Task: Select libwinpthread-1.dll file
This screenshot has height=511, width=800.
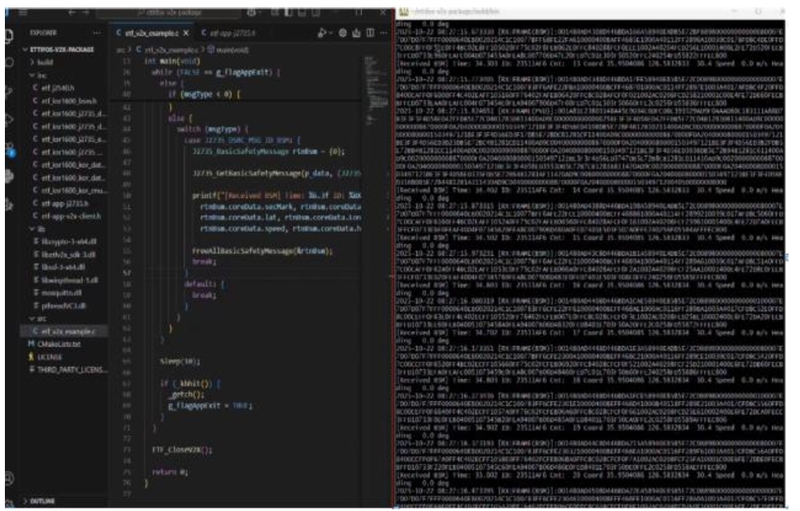Action: [x=65, y=280]
